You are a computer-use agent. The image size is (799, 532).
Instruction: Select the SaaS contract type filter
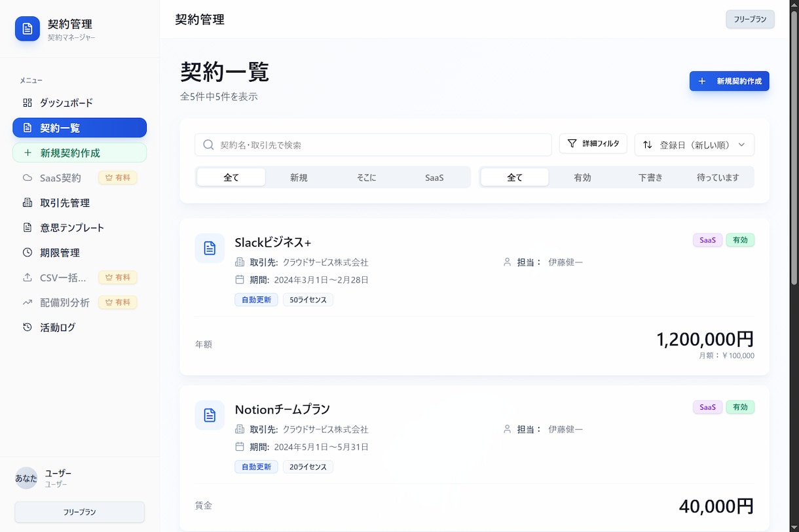pyautogui.click(x=434, y=177)
